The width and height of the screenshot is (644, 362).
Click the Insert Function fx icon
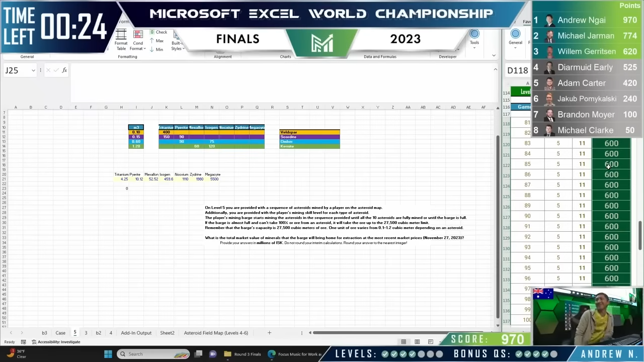(x=64, y=70)
